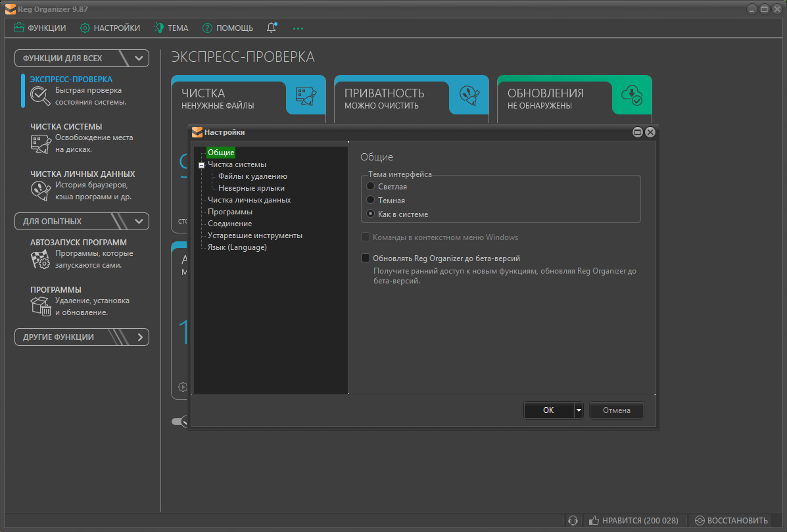Click the Private Data Cleanup brush icon

(x=40, y=191)
